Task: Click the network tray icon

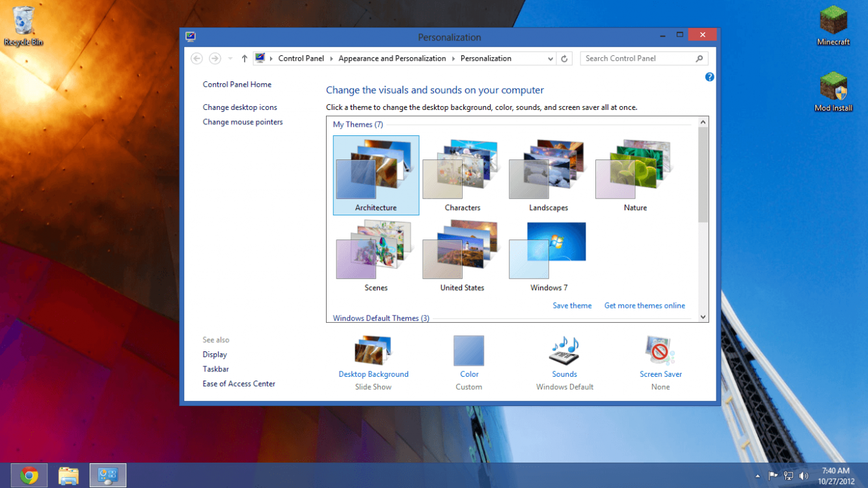Action: point(789,476)
